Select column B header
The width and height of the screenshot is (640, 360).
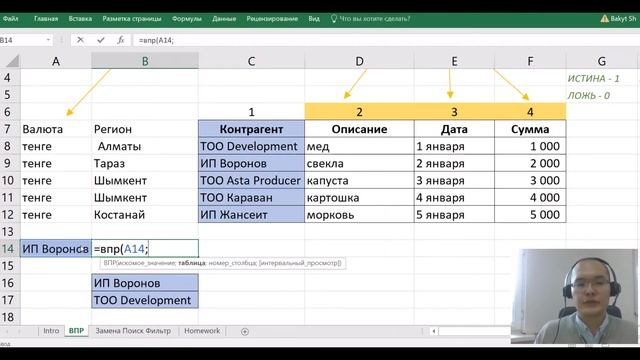[x=145, y=61]
